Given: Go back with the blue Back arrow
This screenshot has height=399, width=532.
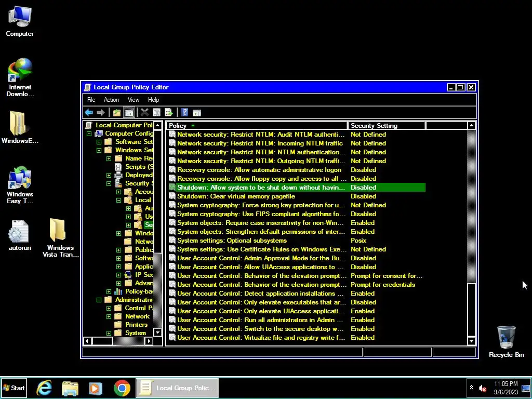Looking at the screenshot, I should 89,112.
